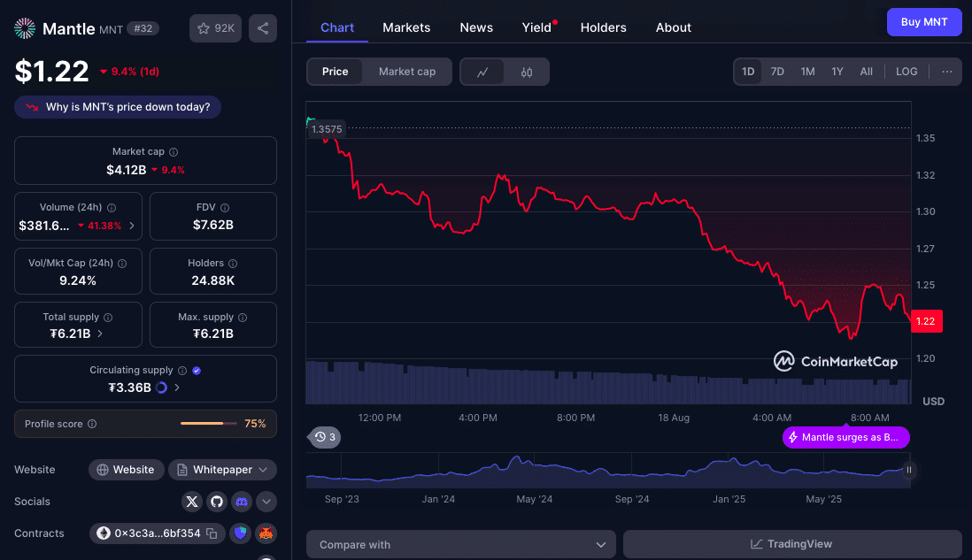Click the #32 rank badge

pos(143,28)
